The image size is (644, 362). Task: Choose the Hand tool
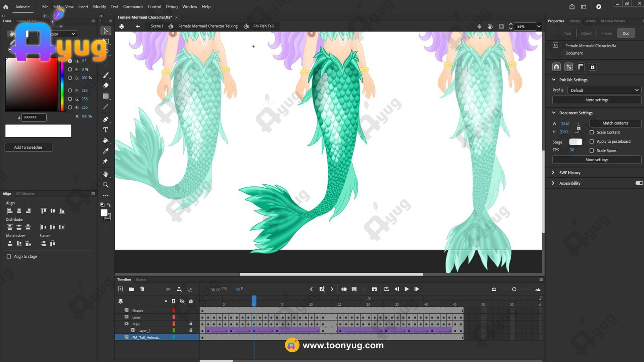pyautogui.click(x=106, y=174)
